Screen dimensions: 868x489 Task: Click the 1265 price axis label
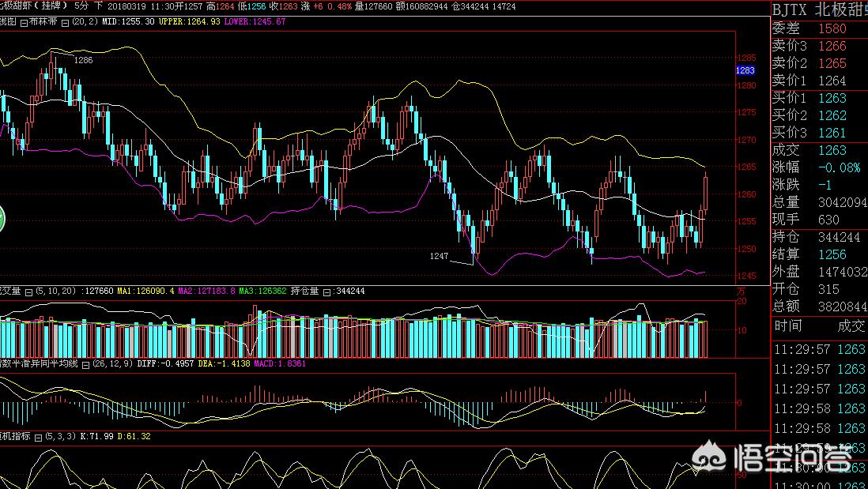tap(747, 167)
